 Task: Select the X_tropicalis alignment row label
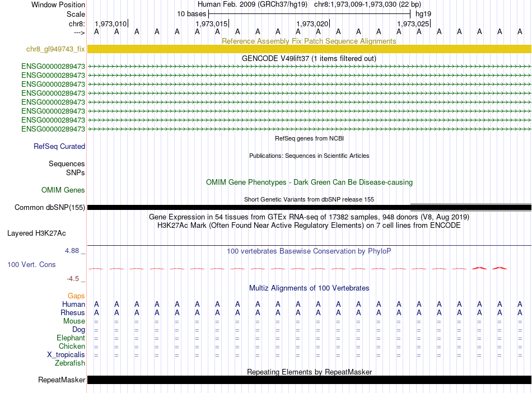pyautogui.click(x=66, y=355)
